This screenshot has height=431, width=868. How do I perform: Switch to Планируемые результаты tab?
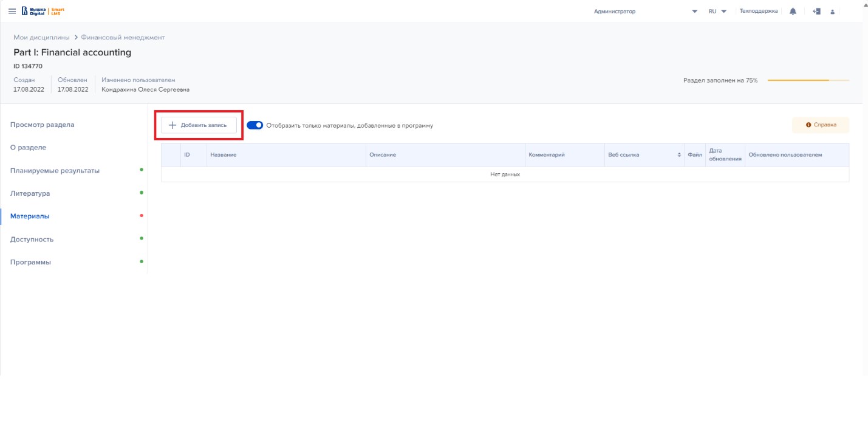click(55, 171)
